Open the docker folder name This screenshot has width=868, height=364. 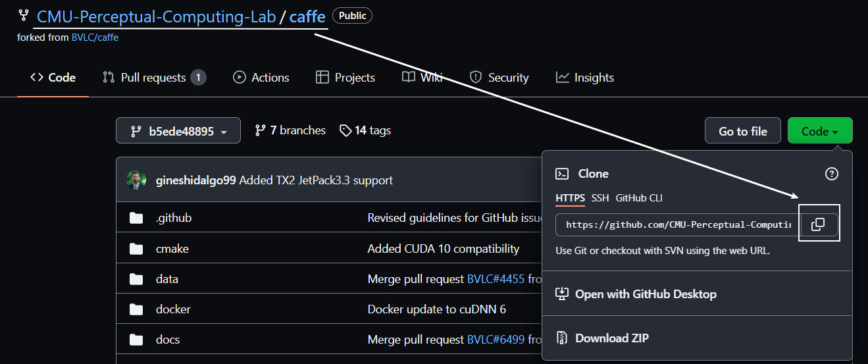pyautogui.click(x=173, y=309)
